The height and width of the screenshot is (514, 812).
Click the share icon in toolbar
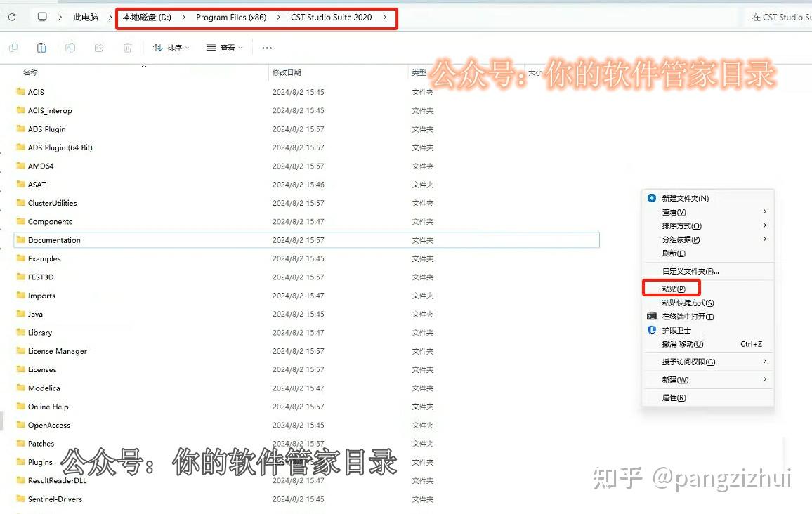[x=99, y=48]
